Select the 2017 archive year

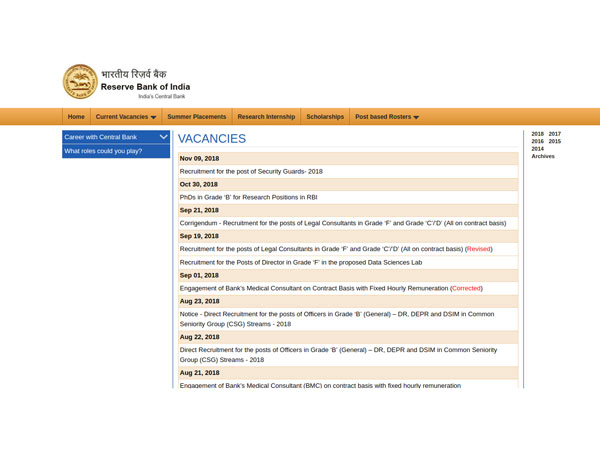coord(554,134)
